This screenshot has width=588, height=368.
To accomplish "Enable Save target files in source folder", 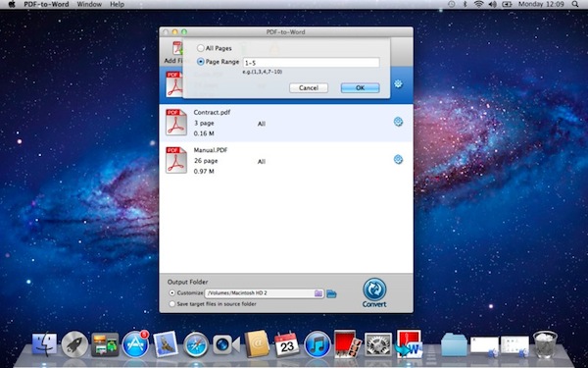I will pos(172,304).
